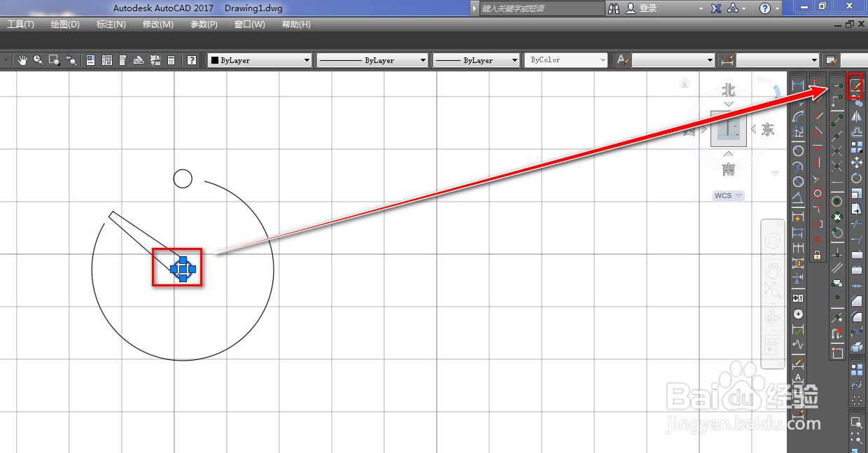Open the color control ByLayer dropdown
Viewport: 868px width, 453px height.
260,60
